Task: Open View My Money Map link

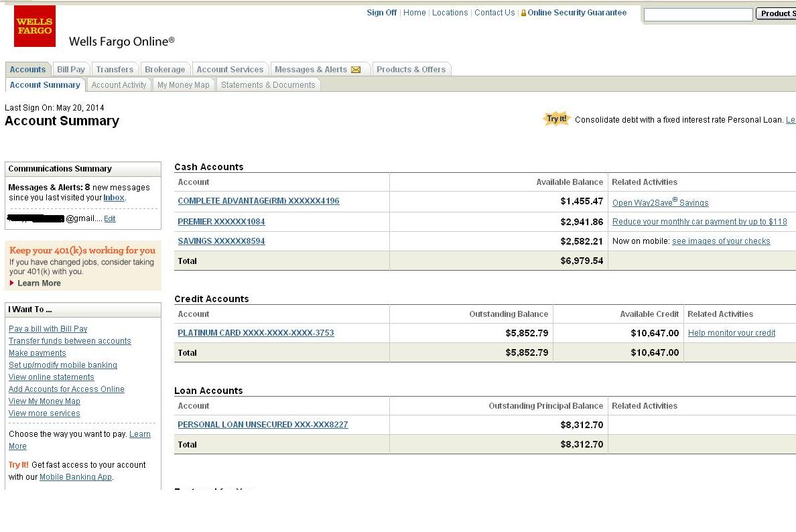Action: click(x=44, y=401)
